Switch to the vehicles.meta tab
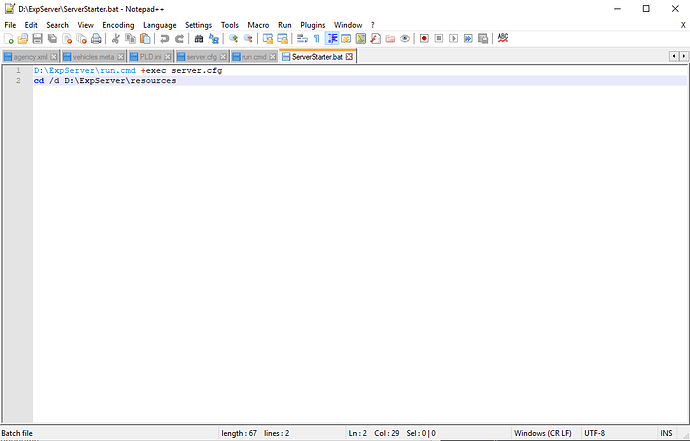Screen dimensions: 690x441 pos(93,57)
